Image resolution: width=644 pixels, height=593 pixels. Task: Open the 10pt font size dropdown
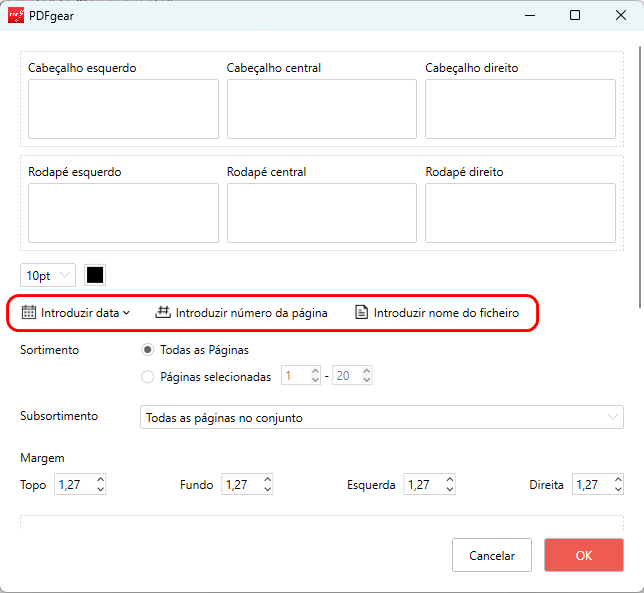(47, 275)
